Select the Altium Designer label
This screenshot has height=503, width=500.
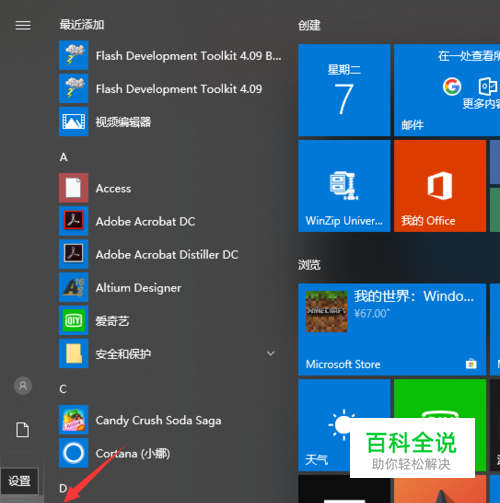pyautogui.click(x=138, y=288)
